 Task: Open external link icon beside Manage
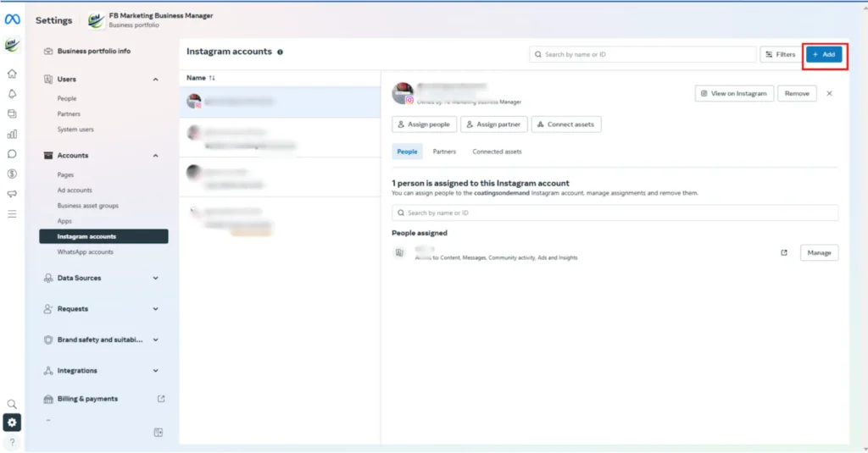click(784, 253)
